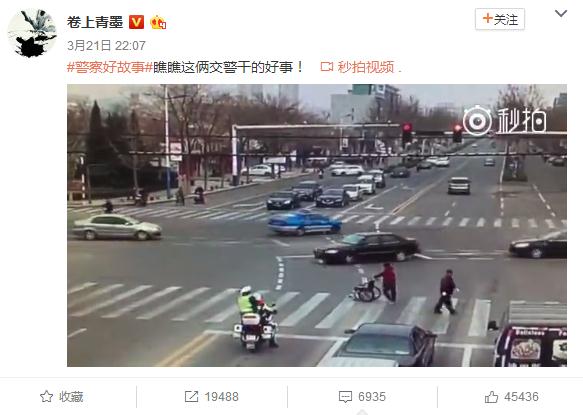Like the post with thumbs-up icon
Screen dimensions: 583x415
pos(491,397)
